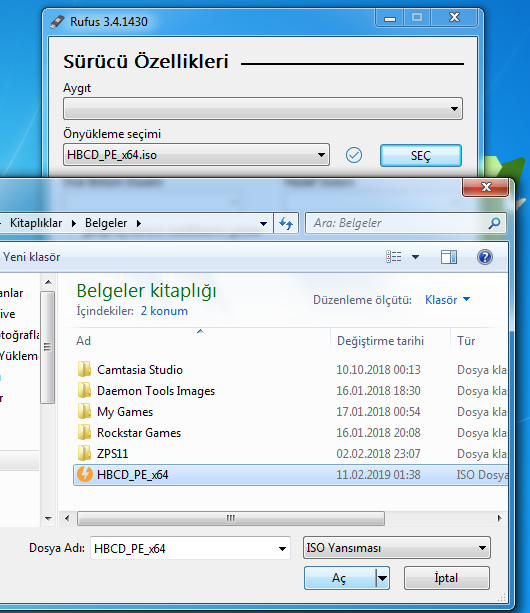This screenshot has height=613, width=530.
Task: Open the Önyükleme seçimi dropdown showing HBCD_PE_x64.iso
Action: (x=196, y=155)
